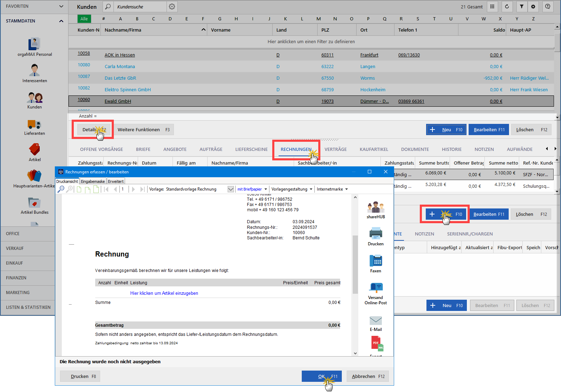Switch to the Eingabemaske tab
The width and height of the screenshot is (561, 392).
point(93,181)
